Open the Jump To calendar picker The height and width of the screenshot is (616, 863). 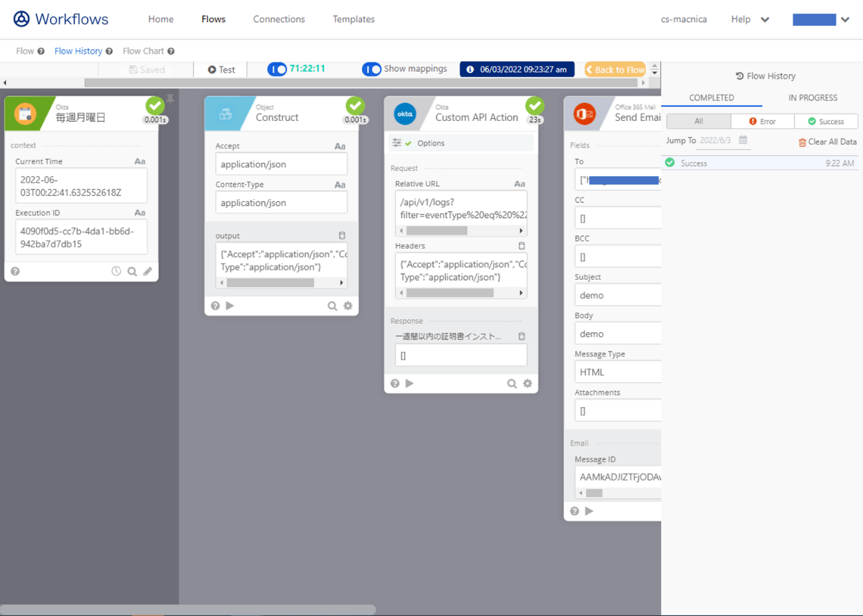pos(743,140)
